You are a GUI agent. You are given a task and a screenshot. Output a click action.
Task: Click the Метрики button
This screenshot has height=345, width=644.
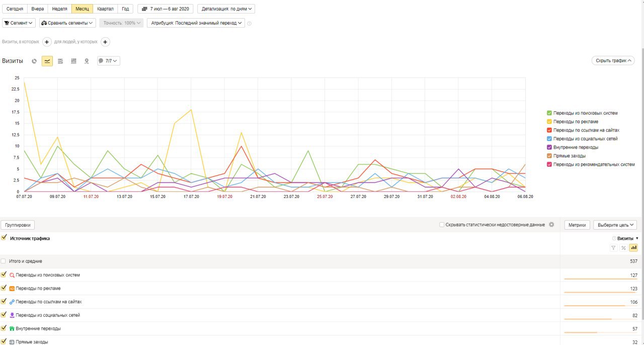tap(577, 225)
